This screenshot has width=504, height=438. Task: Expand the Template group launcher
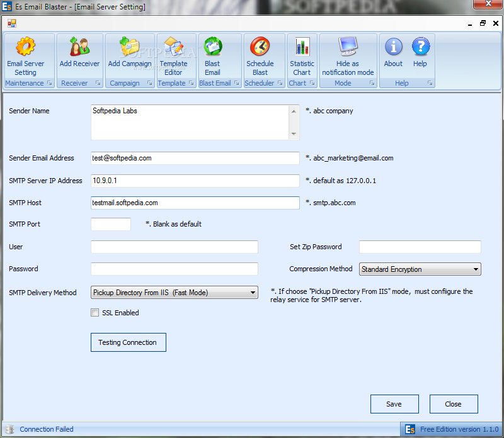click(192, 83)
